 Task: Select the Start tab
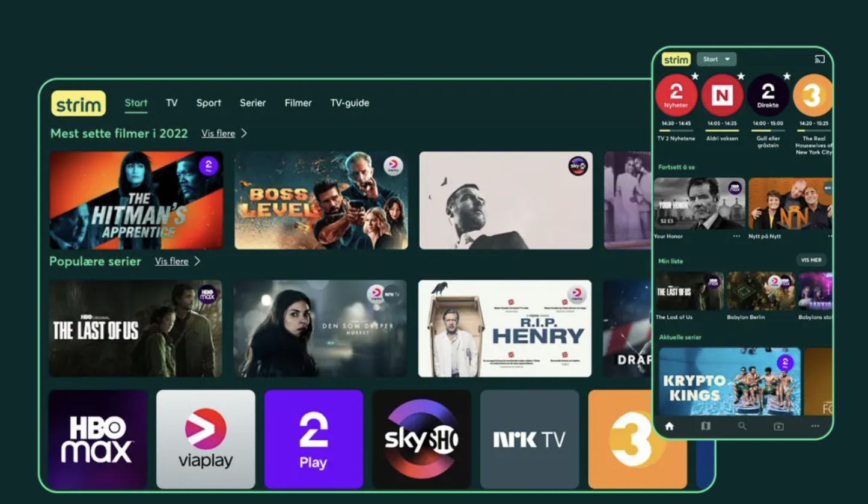(136, 103)
